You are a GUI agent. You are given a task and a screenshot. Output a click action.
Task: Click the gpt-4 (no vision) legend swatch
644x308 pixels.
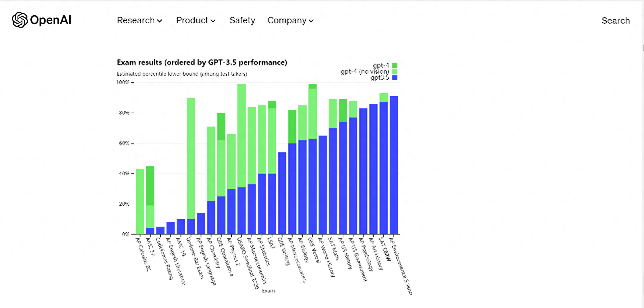395,71
